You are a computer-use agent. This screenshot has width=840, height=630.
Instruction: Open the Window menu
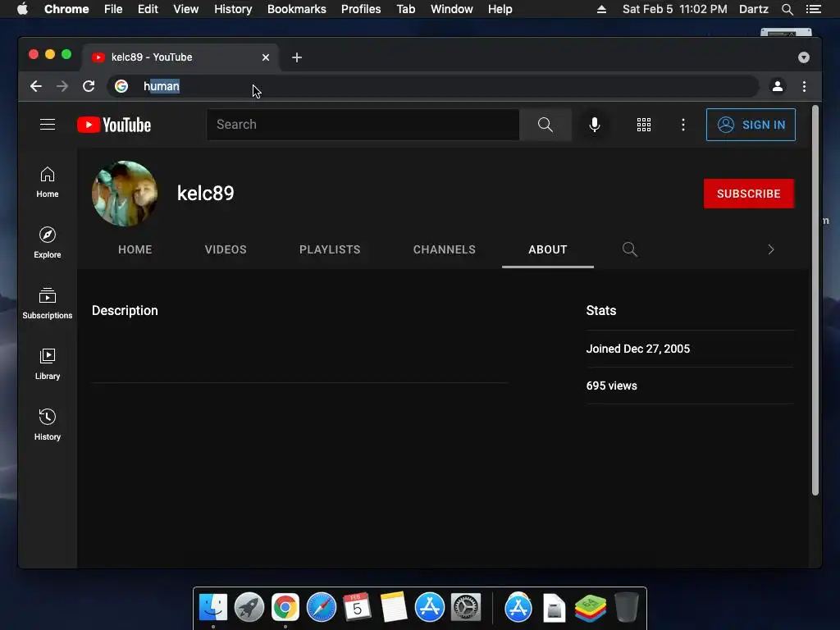click(452, 9)
